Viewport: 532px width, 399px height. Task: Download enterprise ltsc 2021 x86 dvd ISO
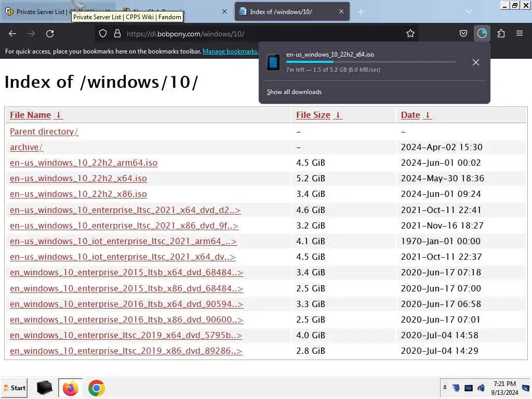[x=124, y=225]
